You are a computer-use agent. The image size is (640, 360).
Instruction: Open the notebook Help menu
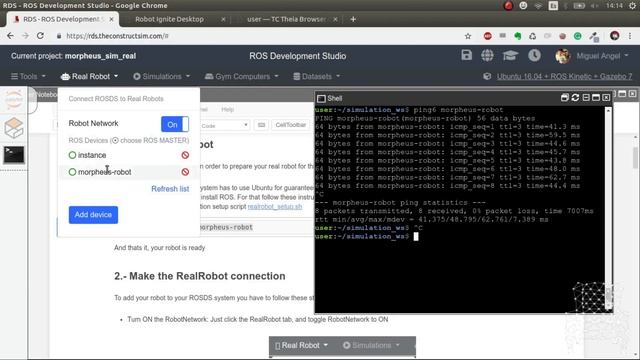227,109
